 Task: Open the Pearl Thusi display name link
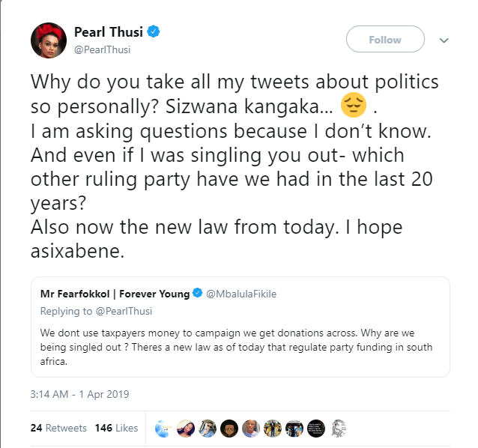point(109,31)
